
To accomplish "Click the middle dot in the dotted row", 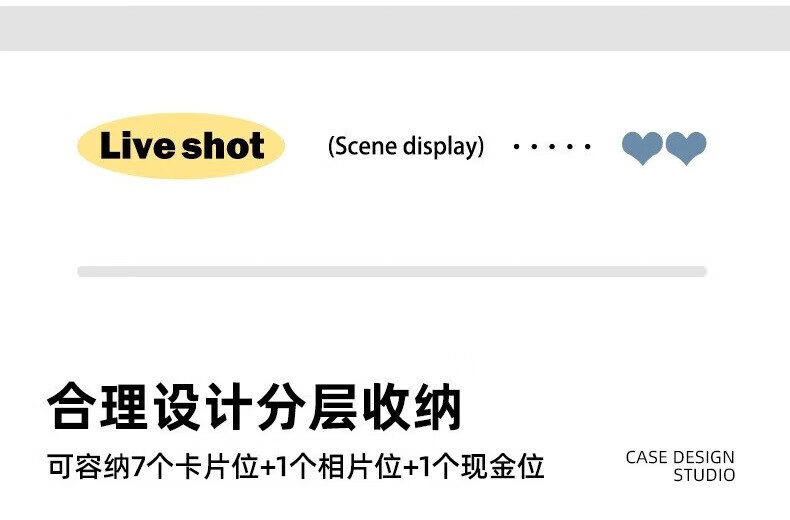I will click(552, 147).
